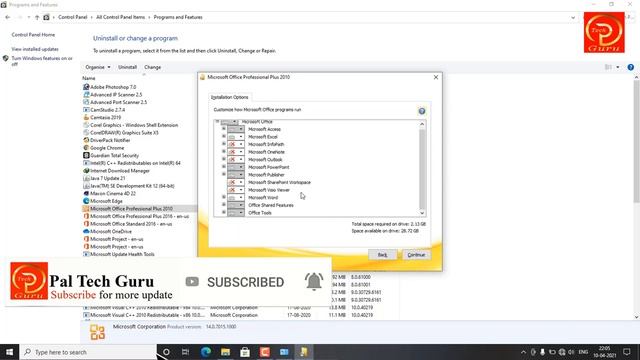640x360 pixels.
Task: Open Control Panel Home link
Action: (33, 35)
